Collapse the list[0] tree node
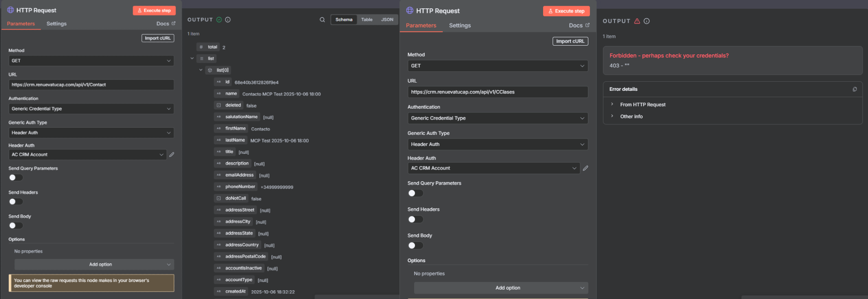Viewport: 868px width, 299px height. pyautogui.click(x=201, y=70)
